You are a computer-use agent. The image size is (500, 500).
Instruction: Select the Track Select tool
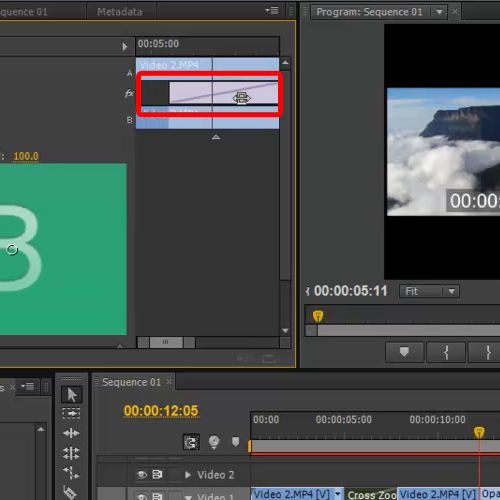click(x=71, y=414)
